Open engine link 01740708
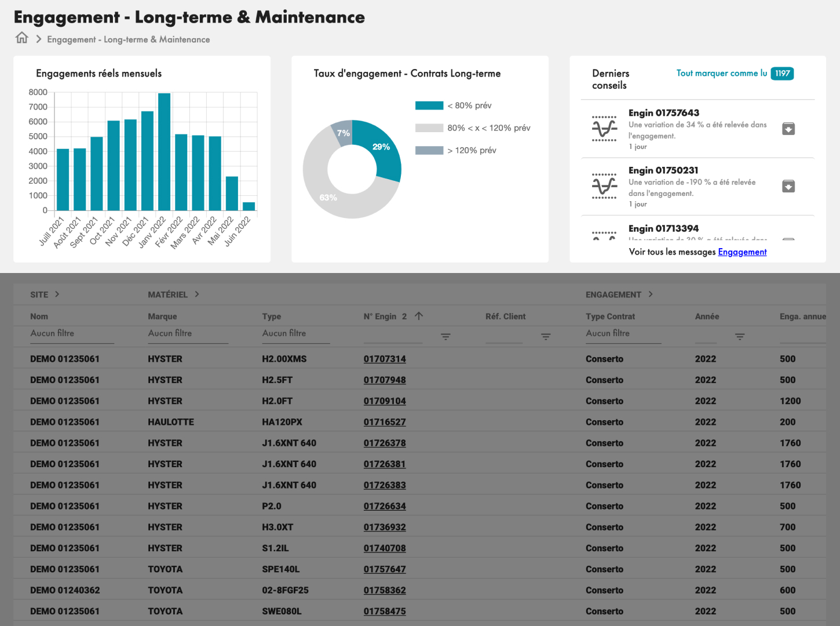The image size is (840, 626). click(385, 548)
